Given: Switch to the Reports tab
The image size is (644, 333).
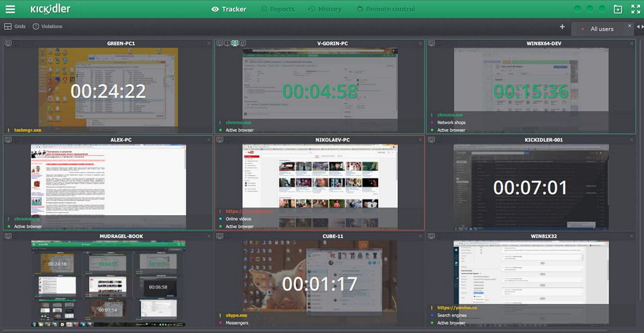Looking at the screenshot, I should pos(278,9).
